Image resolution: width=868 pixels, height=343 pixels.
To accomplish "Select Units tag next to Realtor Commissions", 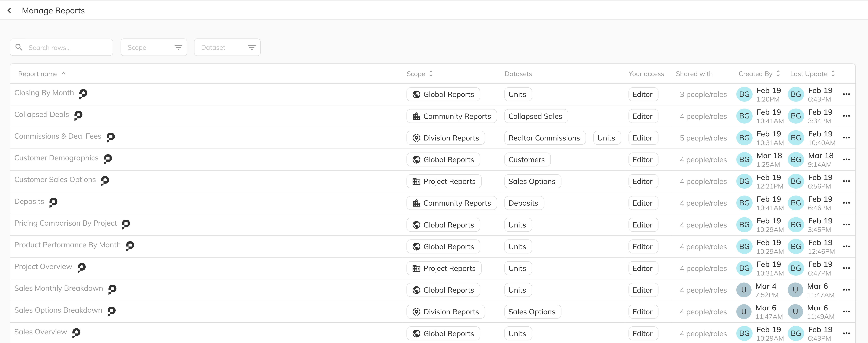I will pyautogui.click(x=607, y=138).
